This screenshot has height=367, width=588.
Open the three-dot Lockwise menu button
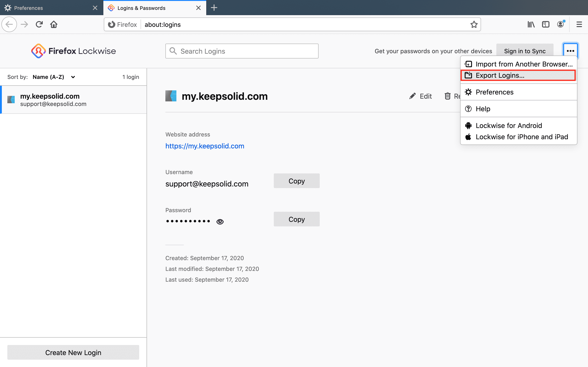(570, 51)
